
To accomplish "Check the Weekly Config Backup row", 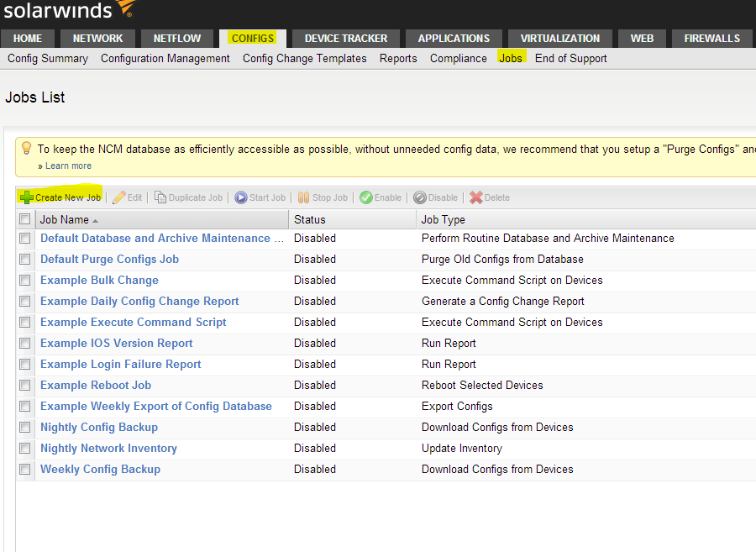I will pos(24,469).
